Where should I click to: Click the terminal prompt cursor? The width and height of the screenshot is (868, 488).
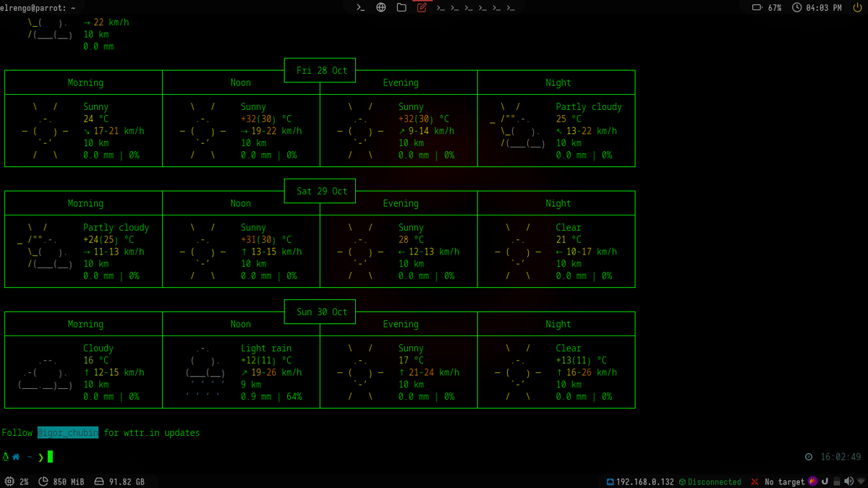point(51,457)
